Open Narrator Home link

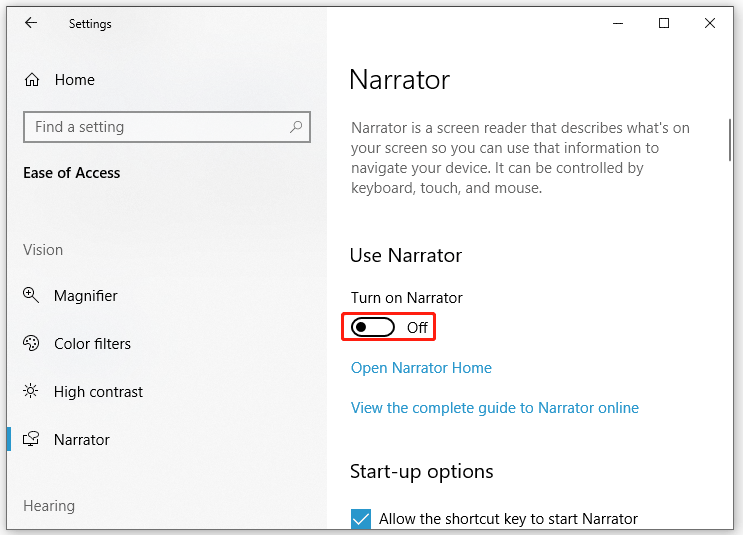[x=421, y=368]
